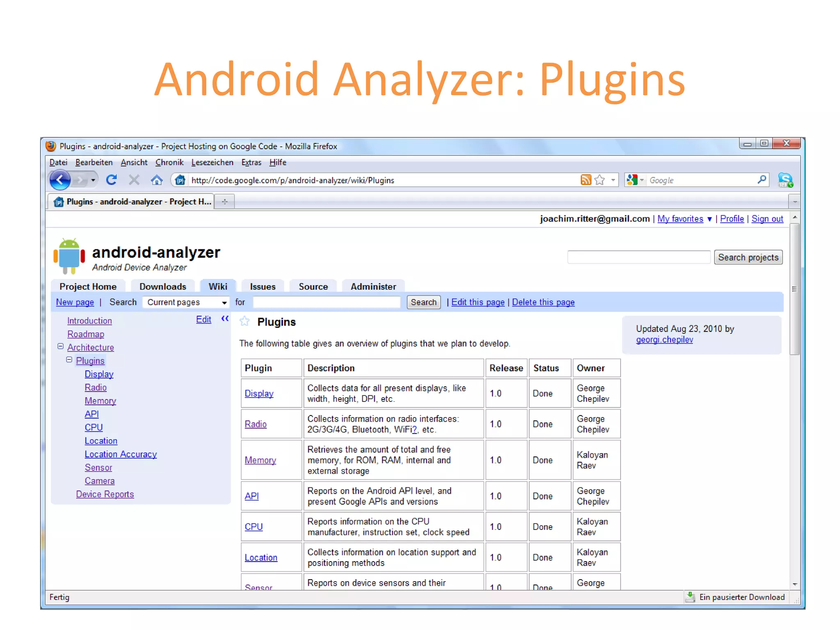Open the Lesezeichen menu
Screen dimensions: 840x630
(212, 162)
